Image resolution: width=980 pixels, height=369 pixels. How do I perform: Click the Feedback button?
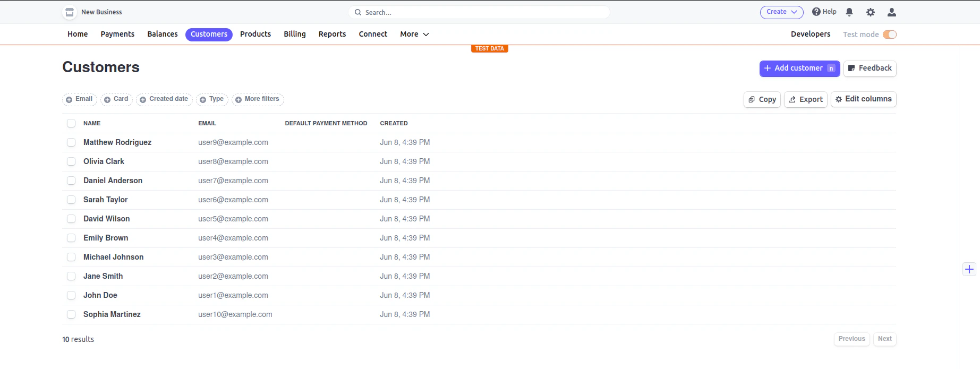(x=870, y=68)
